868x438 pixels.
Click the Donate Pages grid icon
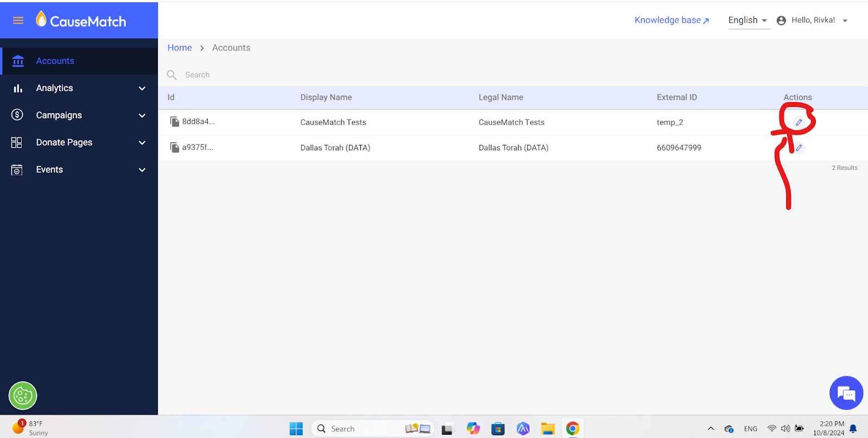point(17,142)
